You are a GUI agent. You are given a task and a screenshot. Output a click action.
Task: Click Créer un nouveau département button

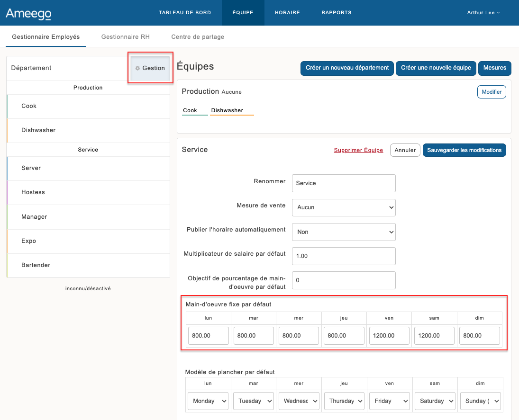[x=347, y=68]
